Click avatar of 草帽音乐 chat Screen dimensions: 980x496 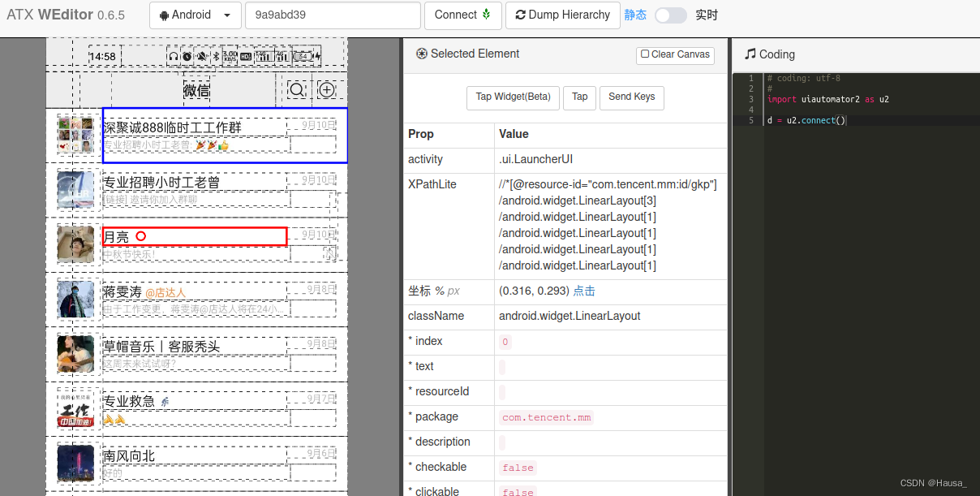[x=75, y=354]
